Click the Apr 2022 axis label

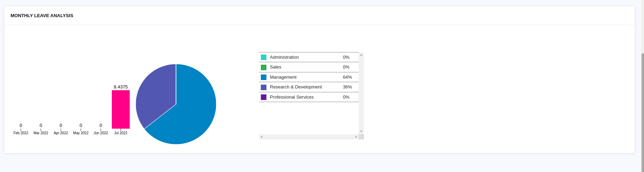pyautogui.click(x=61, y=133)
